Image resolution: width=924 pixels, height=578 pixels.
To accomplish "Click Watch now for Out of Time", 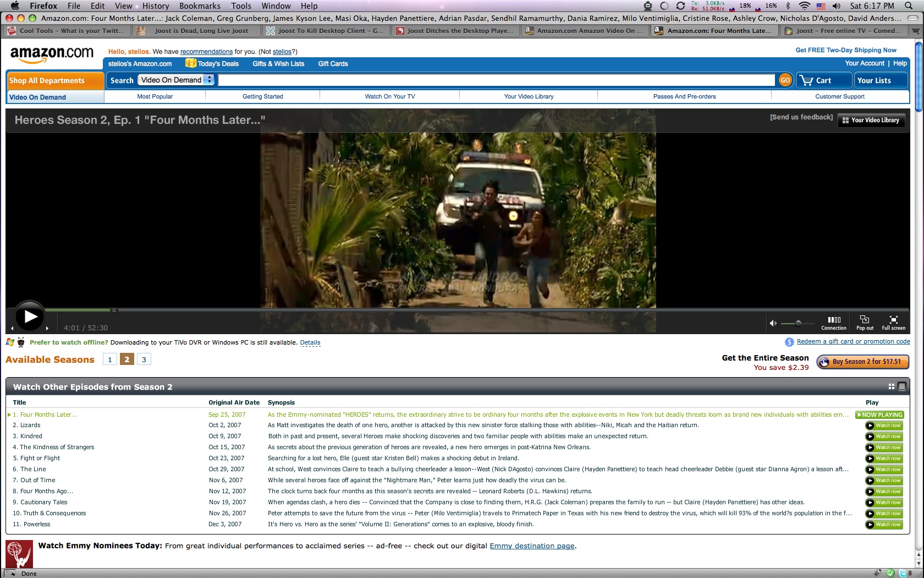I will point(884,481).
